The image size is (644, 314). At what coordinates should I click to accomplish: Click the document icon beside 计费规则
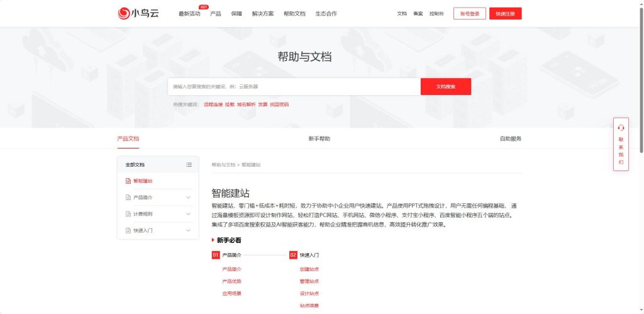click(128, 214)
